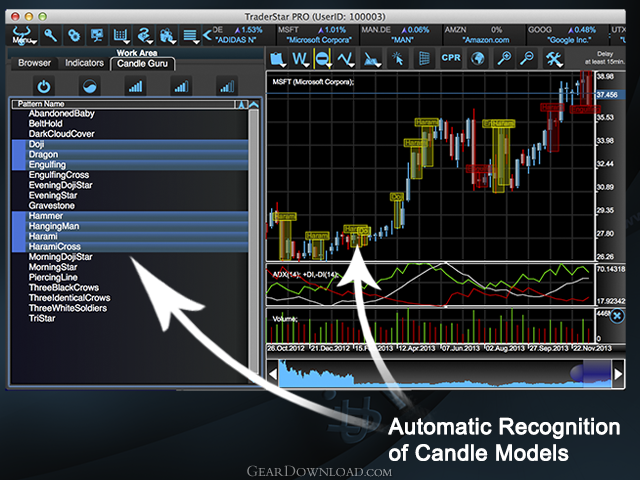Open the gears settings icon
Viewport: 640px width, 480px height.
pos(74,36)
